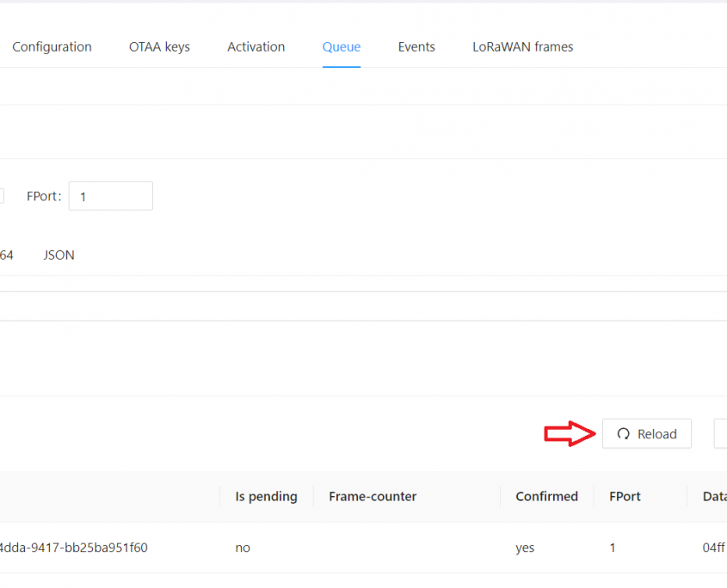
Task: Switch payload format to JSON
Action: click(x=59, y=255)
